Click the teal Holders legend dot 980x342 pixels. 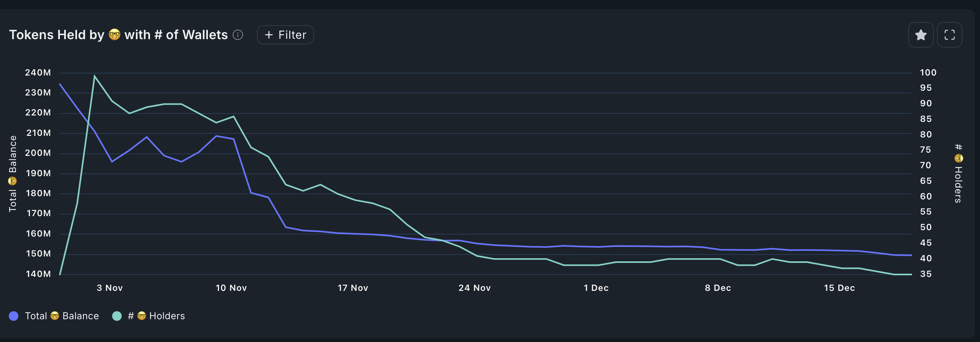(x=117, y=316)
